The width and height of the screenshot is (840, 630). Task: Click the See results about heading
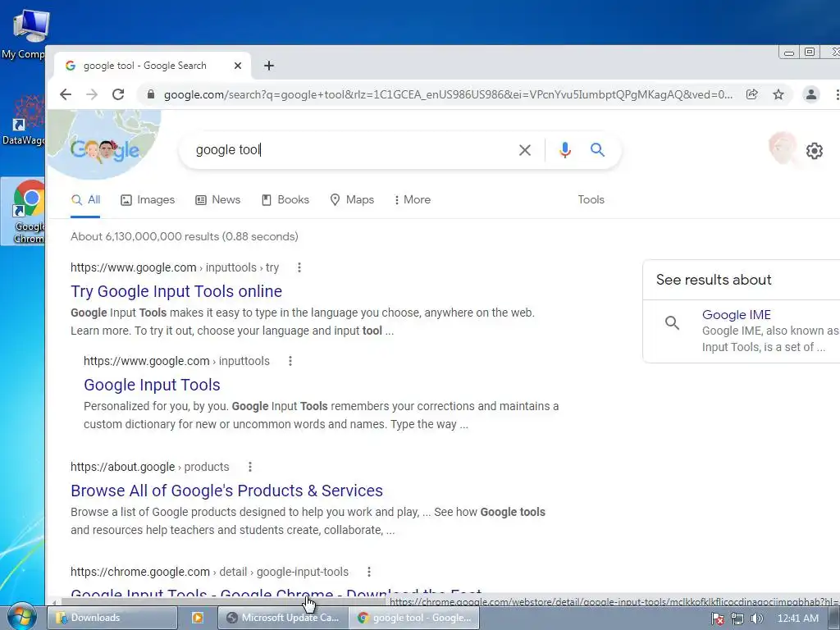714,280
